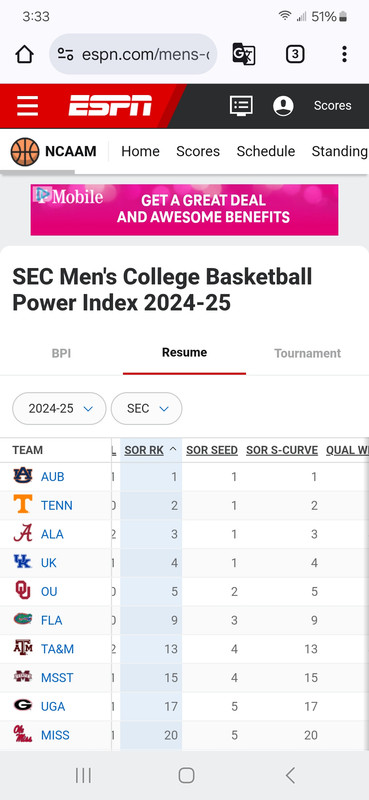Switch to the Tournament tab
Viewport: 369px width, 800px height.
point(307,353)
